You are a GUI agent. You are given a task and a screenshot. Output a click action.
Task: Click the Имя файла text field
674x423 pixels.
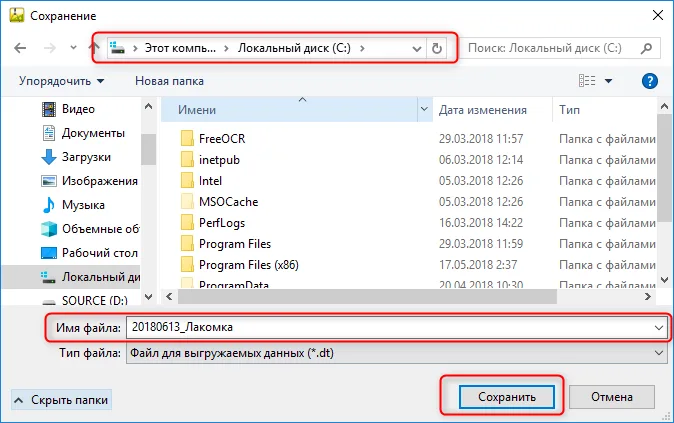pyautogui.click(x=390, y=328)
